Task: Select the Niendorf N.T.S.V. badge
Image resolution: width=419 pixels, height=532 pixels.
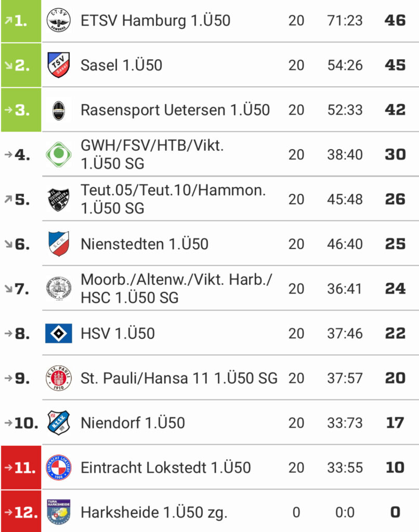Action: click(58, 423)
